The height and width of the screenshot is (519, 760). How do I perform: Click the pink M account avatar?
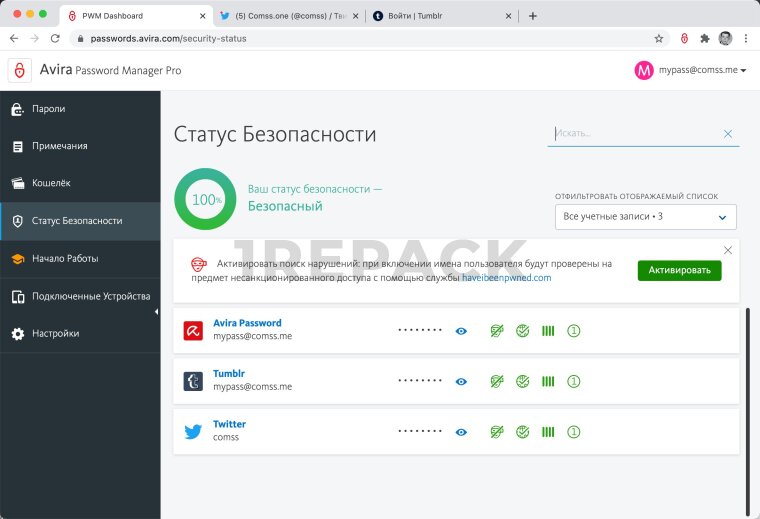[644, 71]
